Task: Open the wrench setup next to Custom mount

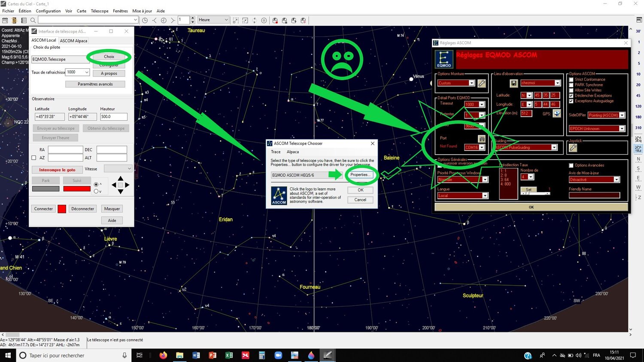Action: click(x=482, y=83)
